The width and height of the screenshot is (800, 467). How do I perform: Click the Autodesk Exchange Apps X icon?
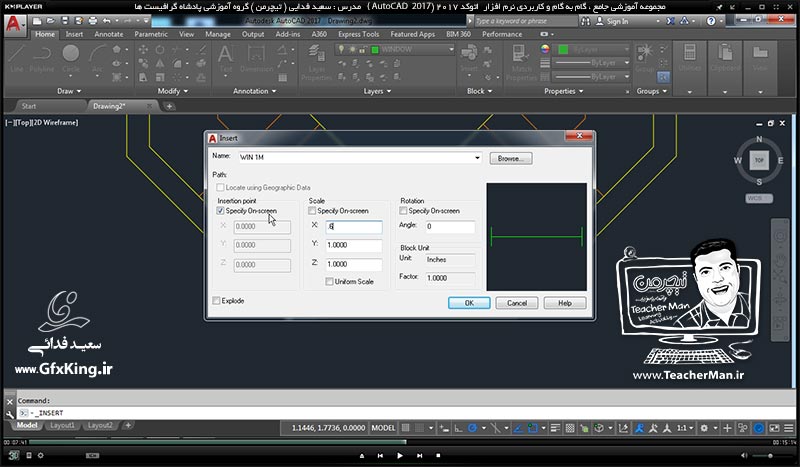click(x=670, y=21)
